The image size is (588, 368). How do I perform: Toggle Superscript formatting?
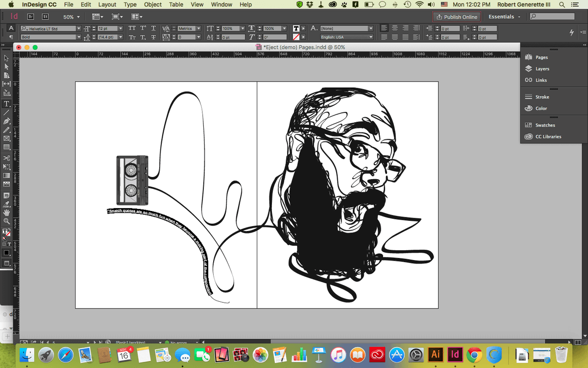click(143, 28)
